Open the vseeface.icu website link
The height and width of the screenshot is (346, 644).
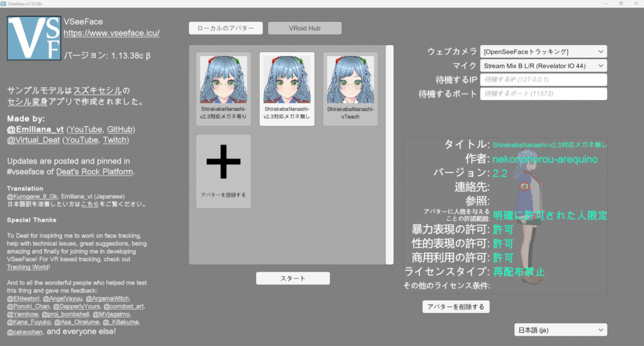[112, 33]
